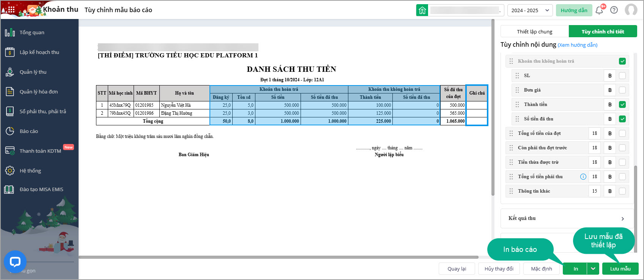The height and width of the screenshot is (280, 644).
Task: Toggle bold (B) for Tiền thừa được trừ
Action: pyautogui.click(x=610, y=162)
